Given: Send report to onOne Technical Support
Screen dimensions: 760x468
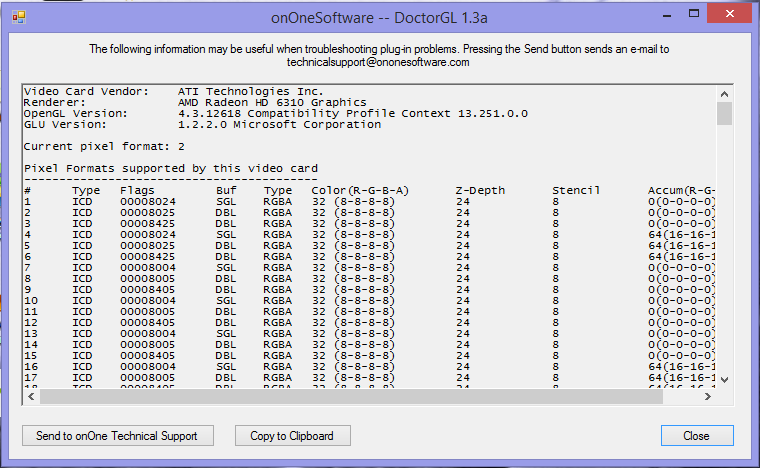Looking at the screenshot, I should (118, 436).
